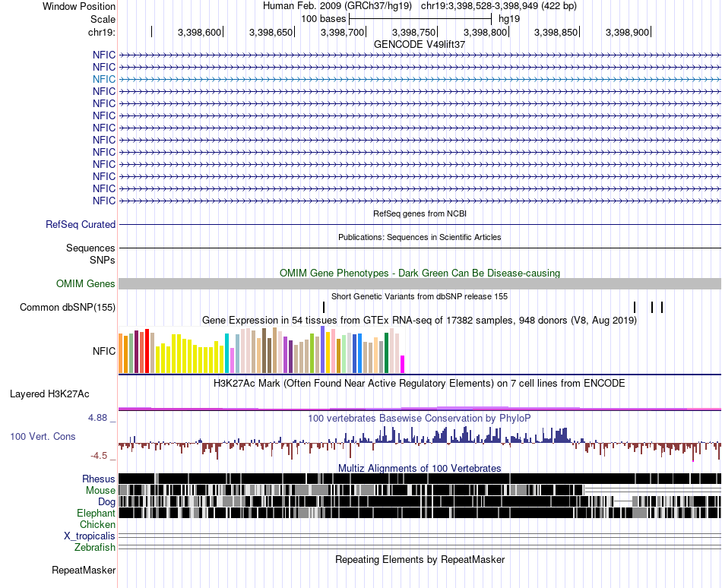The image size is (722, 588).
Task: Select the Chicken alignment label
Action: (x=97, y=524)
